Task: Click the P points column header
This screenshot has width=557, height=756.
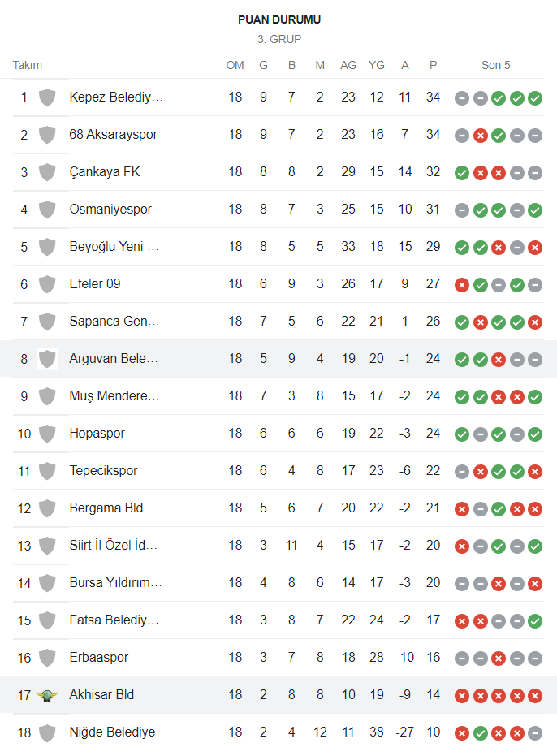Action: click(x=433, y=65)
